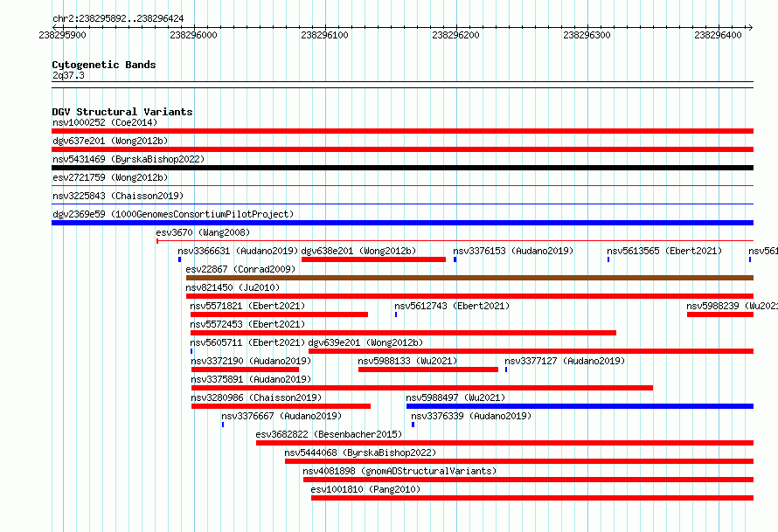Click ruler position 238296200

(x=455, y=35)
